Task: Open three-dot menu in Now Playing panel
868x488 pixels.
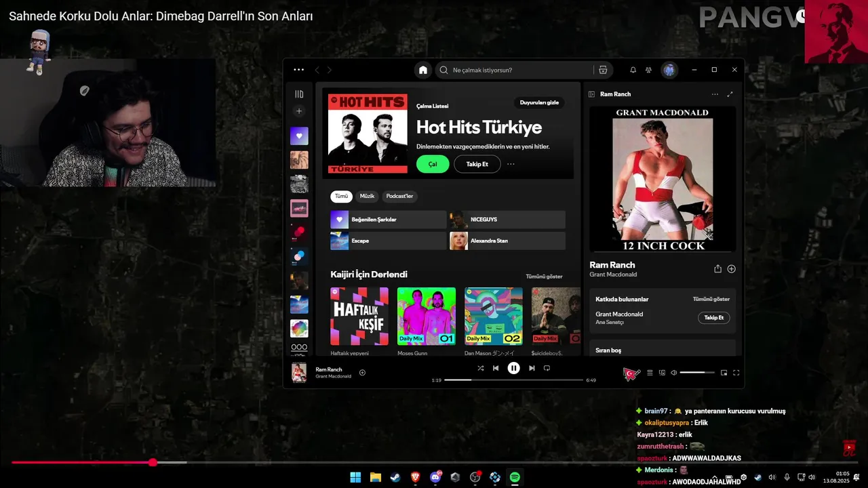Action: (715, 94)
